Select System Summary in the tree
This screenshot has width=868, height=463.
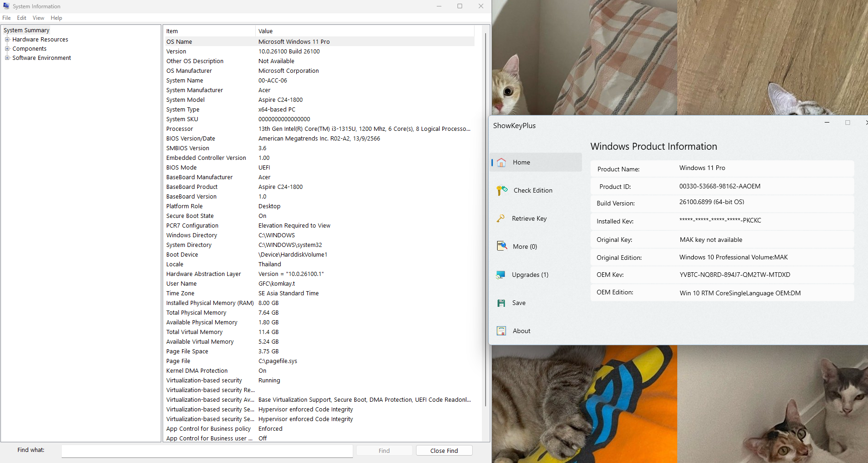[x=26, y=30]
